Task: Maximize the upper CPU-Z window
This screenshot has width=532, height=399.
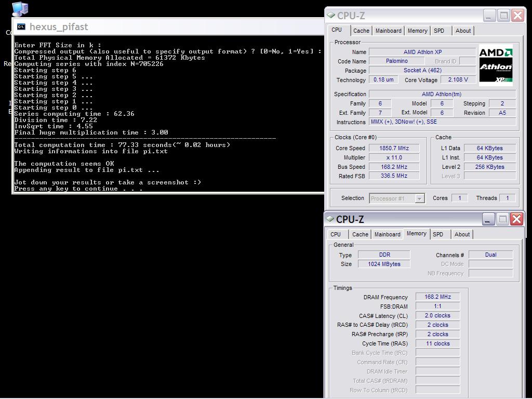Action: coord(503,16)
